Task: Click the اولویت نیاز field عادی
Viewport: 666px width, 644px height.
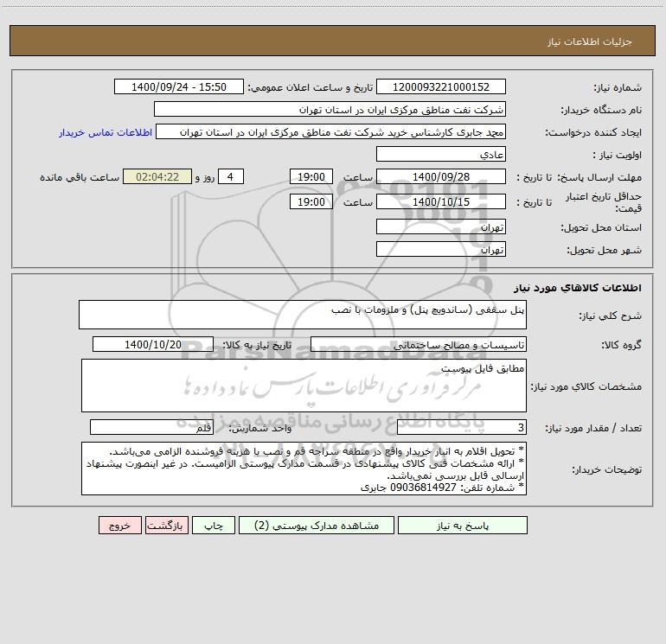Action: point(441,154)
